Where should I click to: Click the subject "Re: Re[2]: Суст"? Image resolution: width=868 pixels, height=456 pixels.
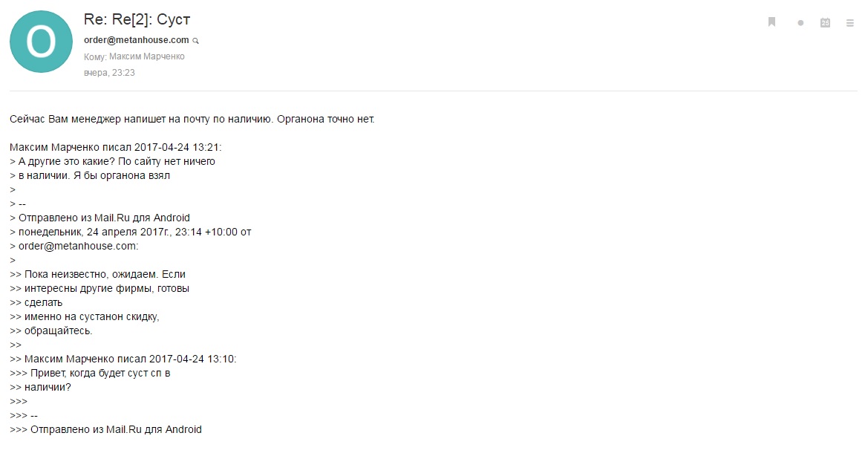point(141,20)
